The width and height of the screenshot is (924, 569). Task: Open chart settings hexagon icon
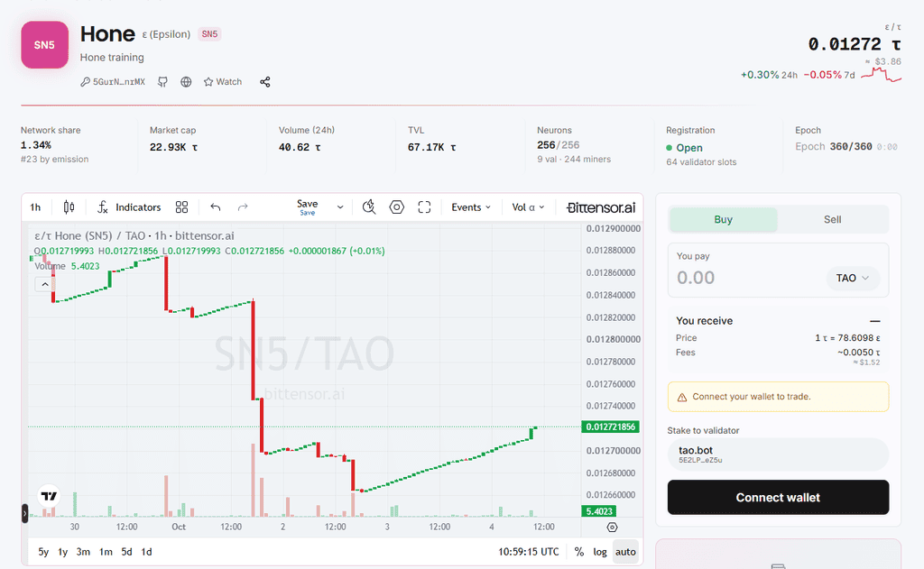tap(397, 207)
